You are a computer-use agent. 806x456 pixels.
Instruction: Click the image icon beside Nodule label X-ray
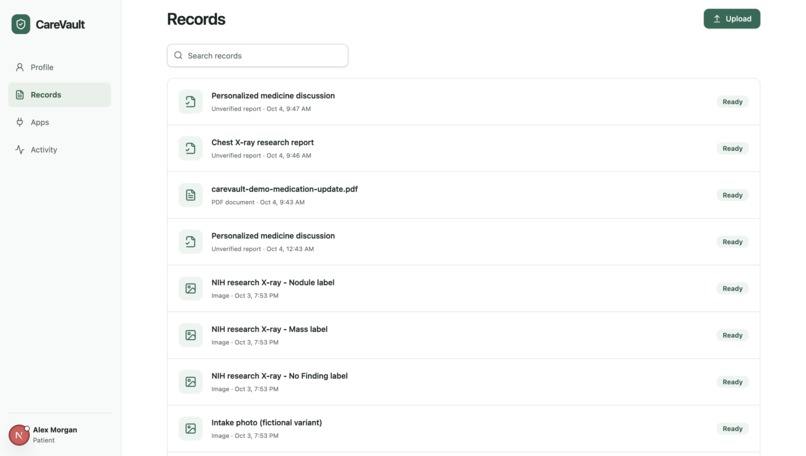click(190, 288)
